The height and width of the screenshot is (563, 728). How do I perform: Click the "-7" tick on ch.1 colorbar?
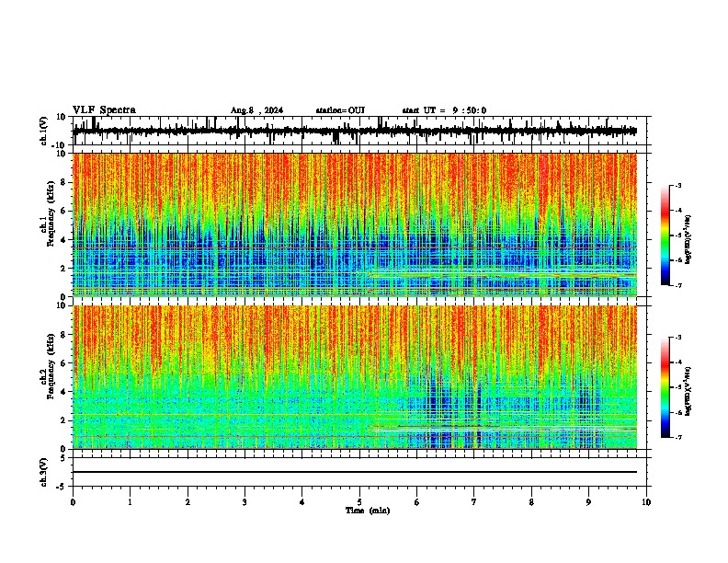point(677,285)
